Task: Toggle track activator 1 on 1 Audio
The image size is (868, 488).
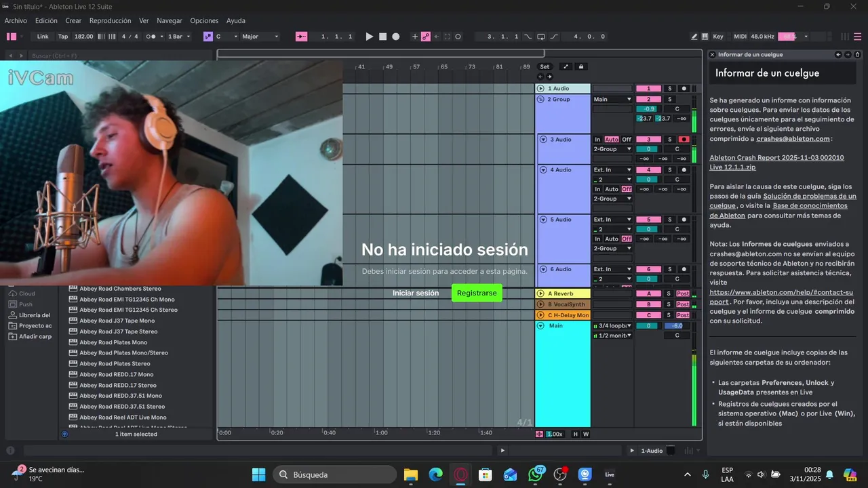Action: 648,89
